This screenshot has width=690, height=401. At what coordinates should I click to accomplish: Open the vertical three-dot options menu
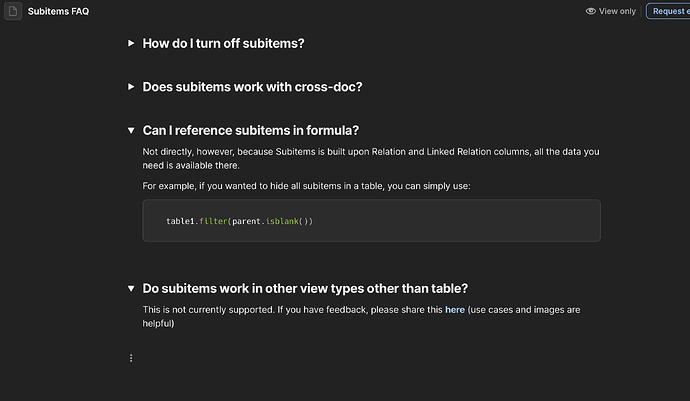click(131, 358)
